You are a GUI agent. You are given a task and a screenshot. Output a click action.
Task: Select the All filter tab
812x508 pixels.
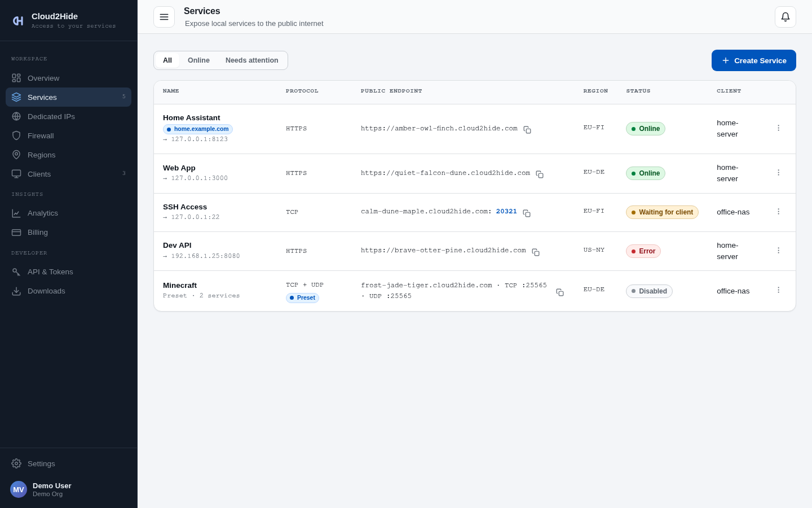[x=167, y=60]
